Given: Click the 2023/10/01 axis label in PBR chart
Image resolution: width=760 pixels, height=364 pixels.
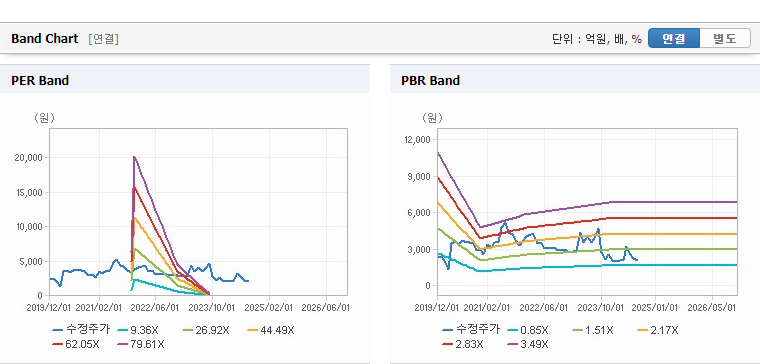Looking at the screenshot, I should click(x=601, y=308).
